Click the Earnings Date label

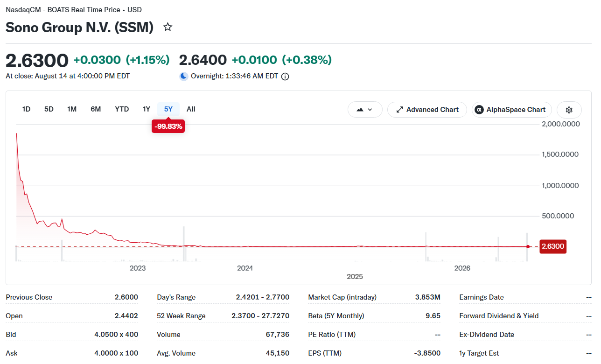click(482, 297)
